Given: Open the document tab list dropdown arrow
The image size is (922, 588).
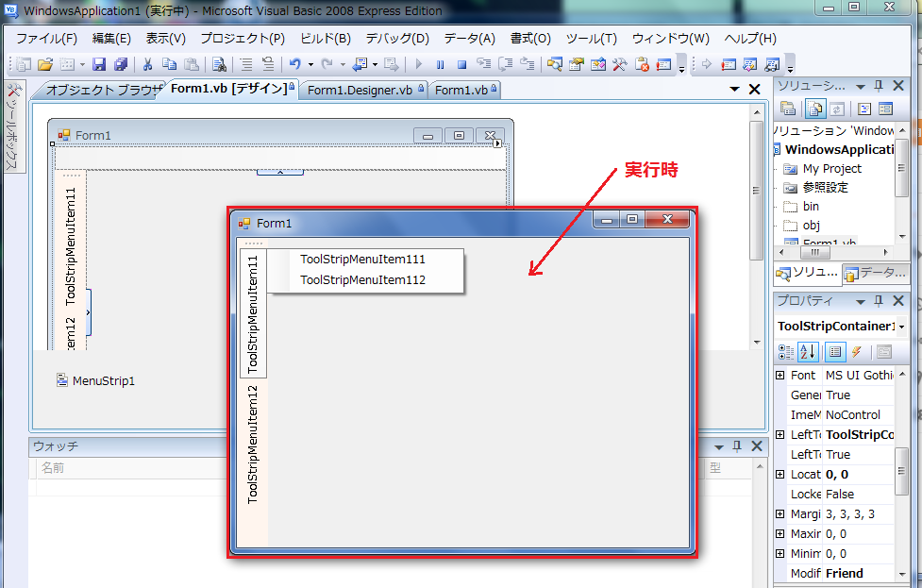Looking at the screenshot, I should 734,89.
